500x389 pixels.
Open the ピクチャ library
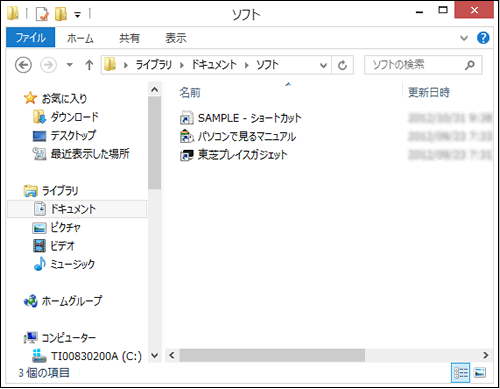(x=65, y=228)
